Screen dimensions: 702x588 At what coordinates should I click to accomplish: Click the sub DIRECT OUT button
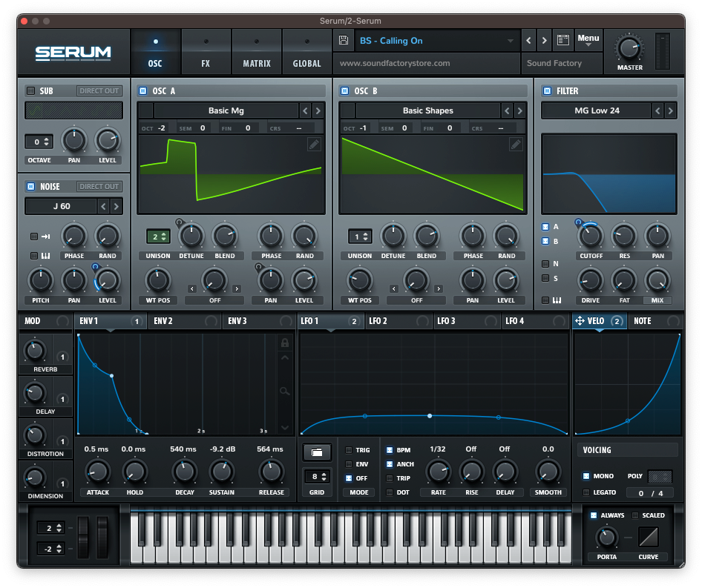click(99, 91)
